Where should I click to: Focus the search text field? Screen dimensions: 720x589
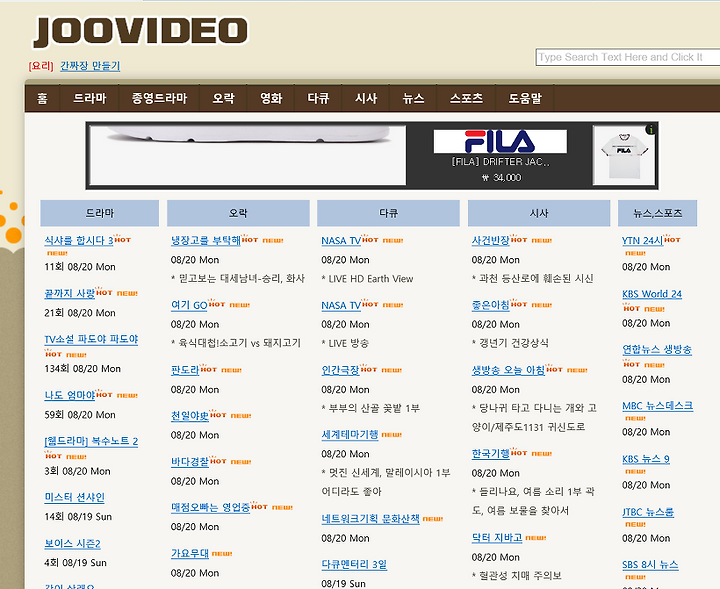coord(627,57)
